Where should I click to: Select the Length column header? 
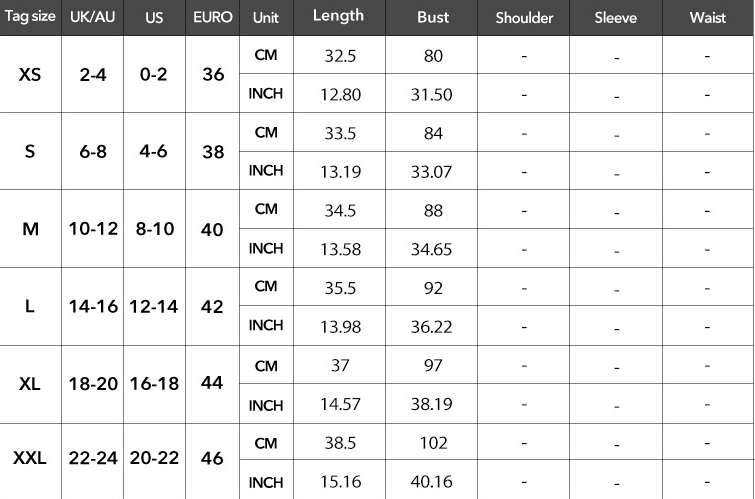coord(338,17)
